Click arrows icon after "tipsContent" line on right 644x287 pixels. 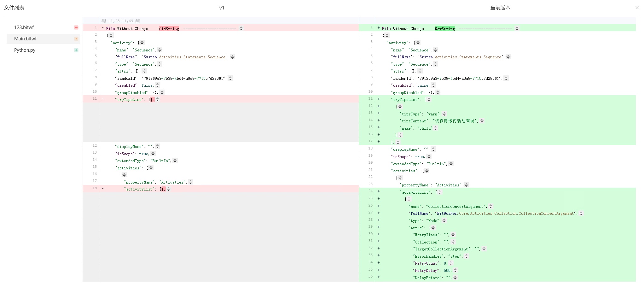coord(482,121)
